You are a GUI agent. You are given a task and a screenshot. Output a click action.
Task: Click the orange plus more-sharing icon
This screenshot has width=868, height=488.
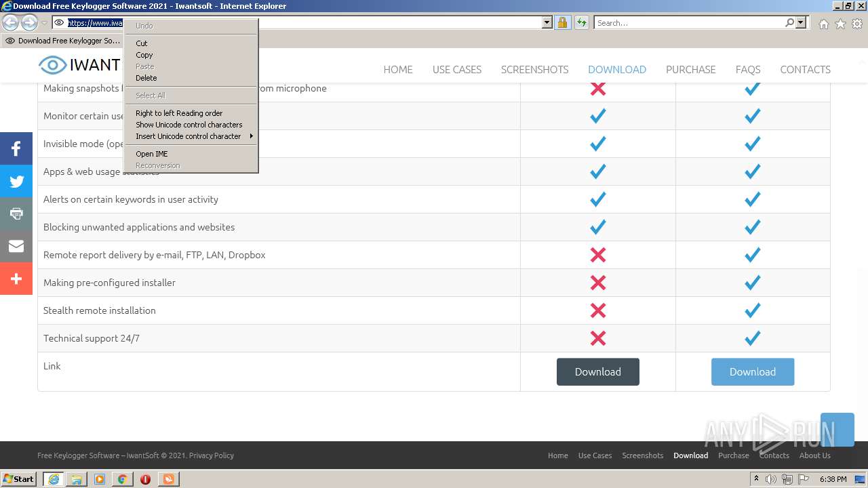pos(16,279)
